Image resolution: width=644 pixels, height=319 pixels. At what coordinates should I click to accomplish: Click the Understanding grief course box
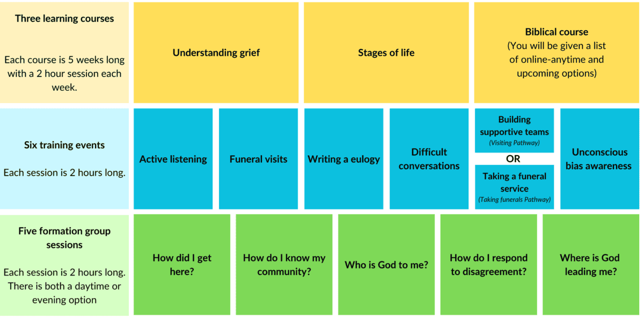pos(216,53)
